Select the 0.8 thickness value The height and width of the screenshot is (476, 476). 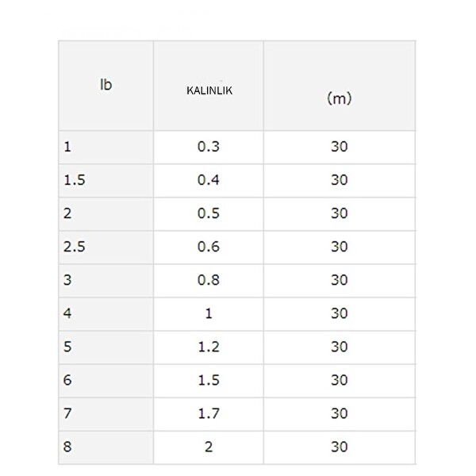point(209,280)
